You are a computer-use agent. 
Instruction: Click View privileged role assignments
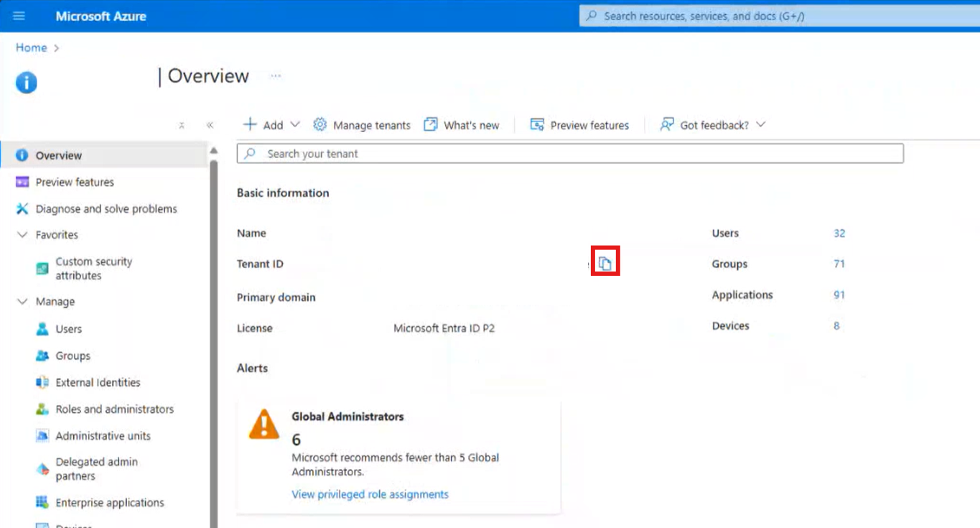[370, 494]
